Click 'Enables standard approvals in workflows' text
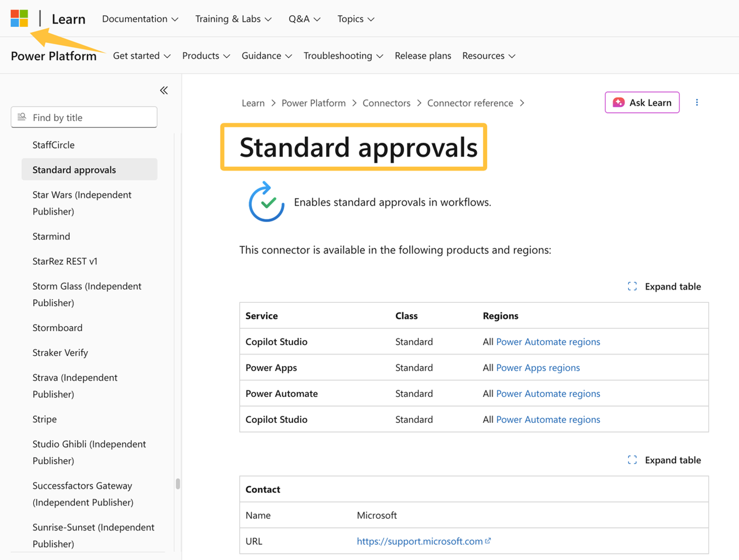This screenshot has width=739, height=560. coord(393,202)
